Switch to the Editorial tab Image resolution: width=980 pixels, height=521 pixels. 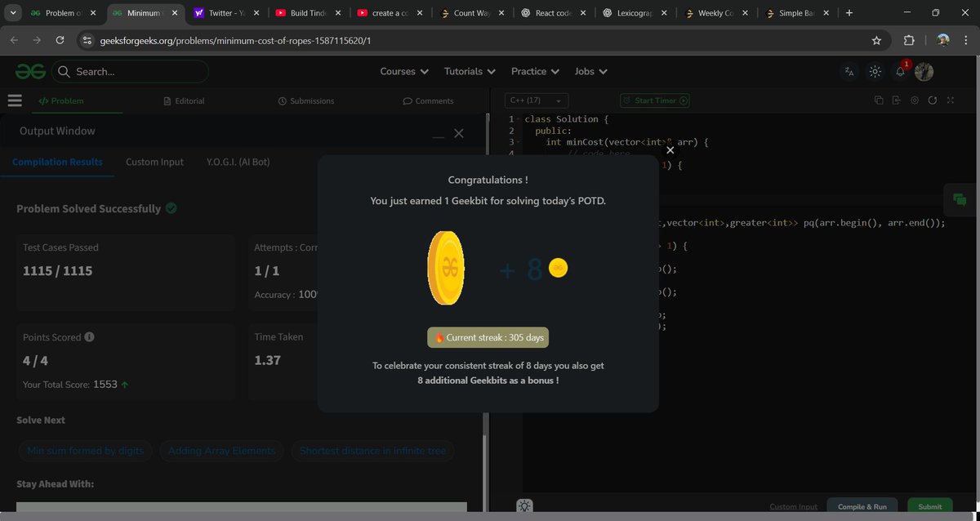tap(184, 101)
